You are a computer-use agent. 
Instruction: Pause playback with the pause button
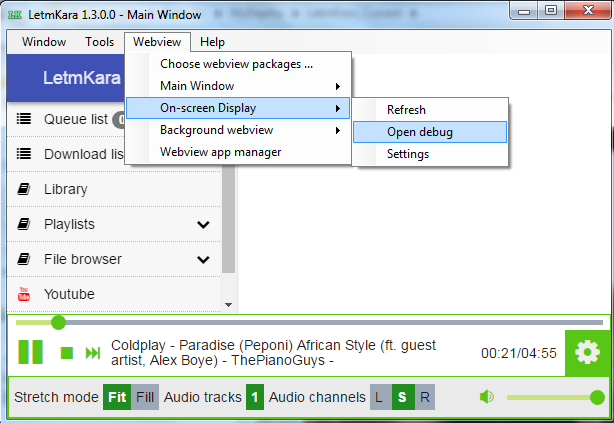point(31,352)
